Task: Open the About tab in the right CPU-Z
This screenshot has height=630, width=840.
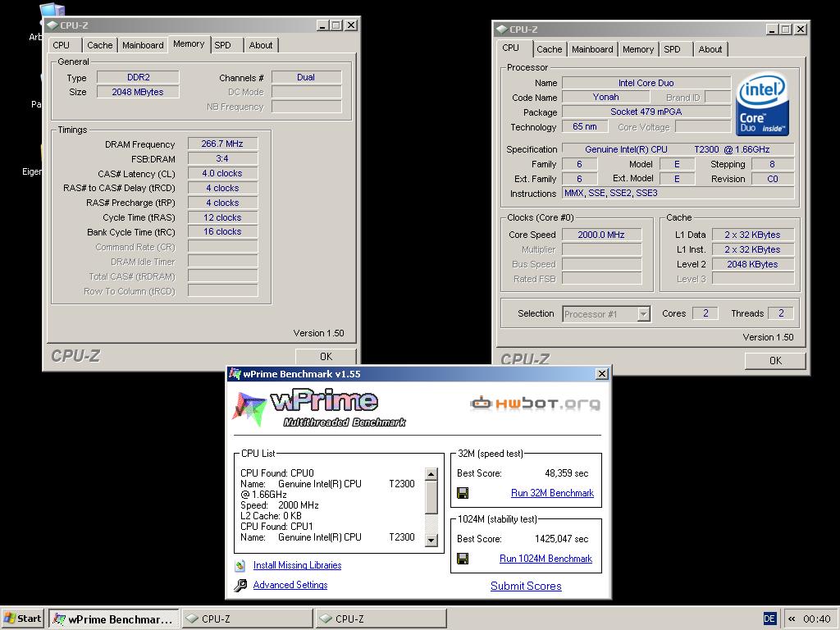Action: tap(710, 49)
